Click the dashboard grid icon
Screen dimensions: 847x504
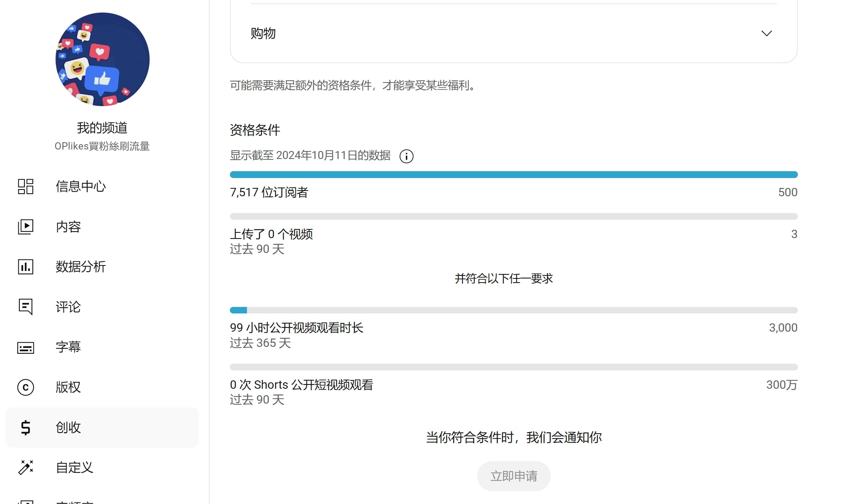click(26, 186)
